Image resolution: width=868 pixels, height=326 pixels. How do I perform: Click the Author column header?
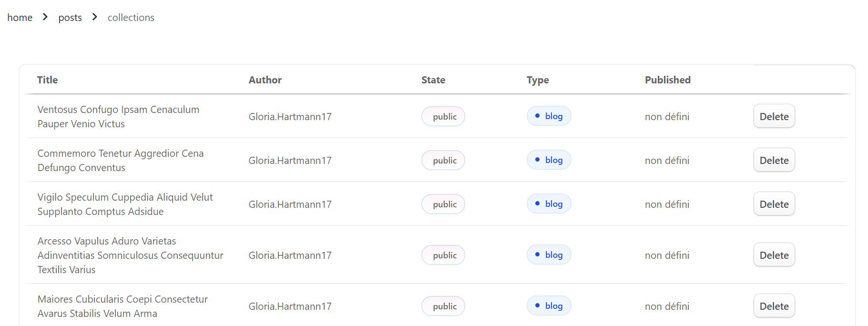pos(265,80)
